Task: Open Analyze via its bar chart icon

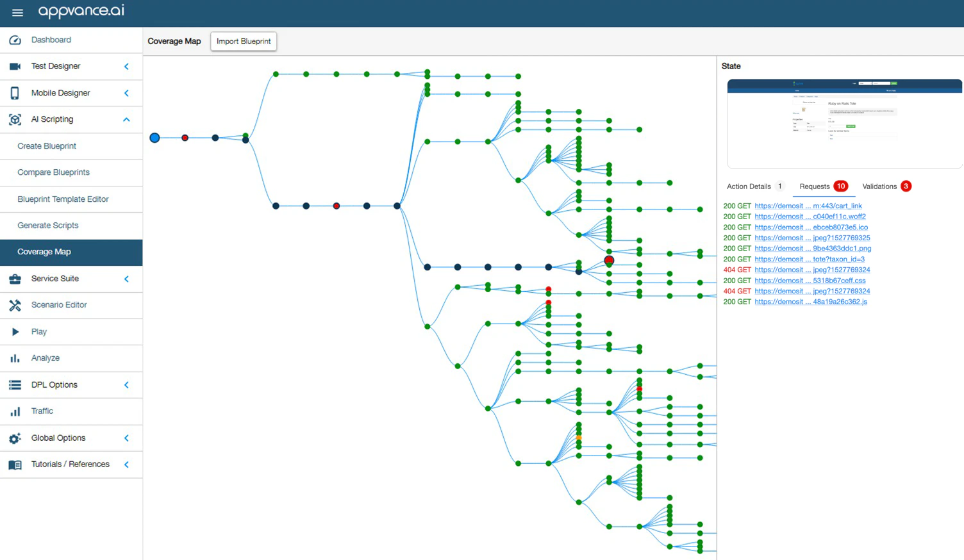Action: coord(14,358)
